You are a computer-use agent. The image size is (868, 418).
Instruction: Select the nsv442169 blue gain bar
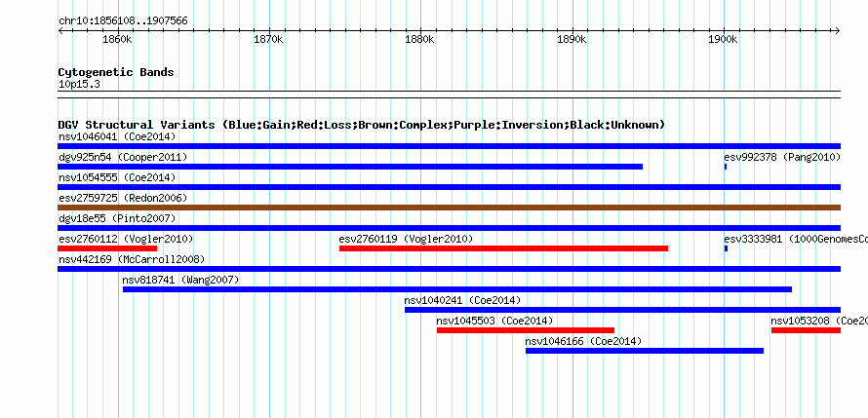pyautogui.click(x=449, y=269)
